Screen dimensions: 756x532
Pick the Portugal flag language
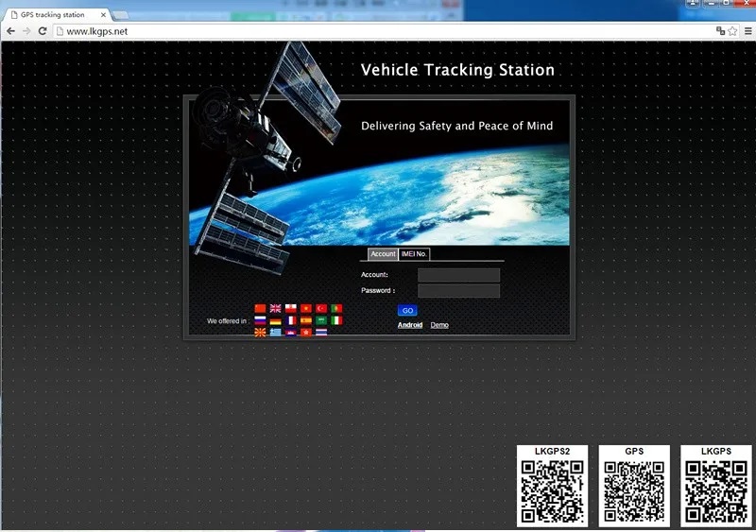(x=336, y=308)
